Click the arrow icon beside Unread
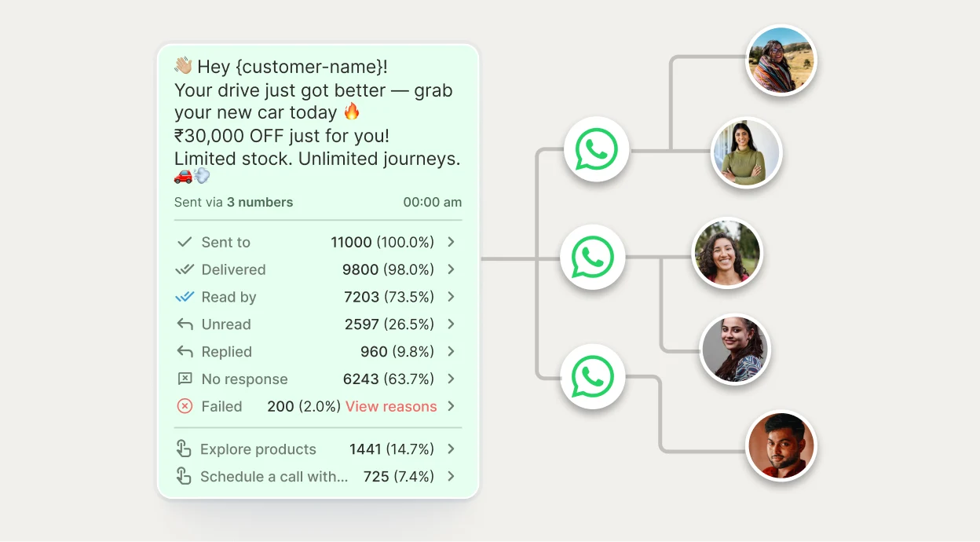 click(185, 324)
